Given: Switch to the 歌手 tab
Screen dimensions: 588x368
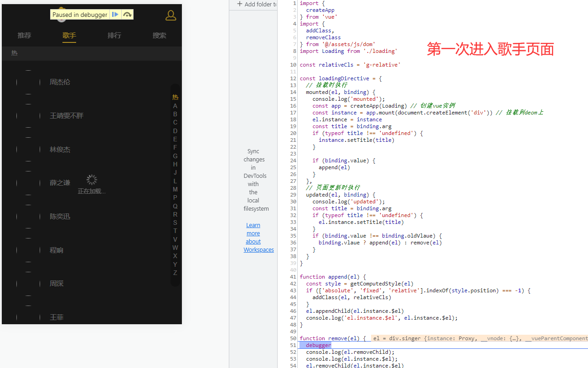Looking at the screenshot, I should click(69, 35).
